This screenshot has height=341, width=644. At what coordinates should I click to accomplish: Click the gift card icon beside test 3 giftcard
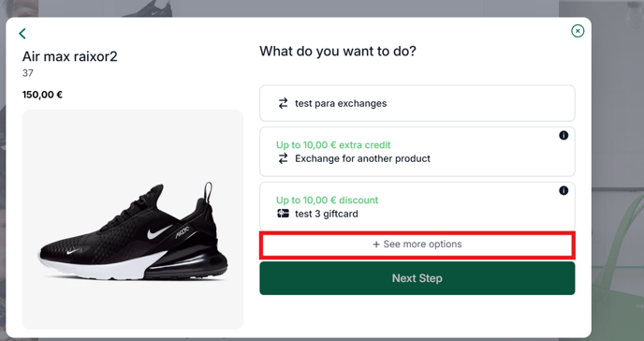pos(283,214)
